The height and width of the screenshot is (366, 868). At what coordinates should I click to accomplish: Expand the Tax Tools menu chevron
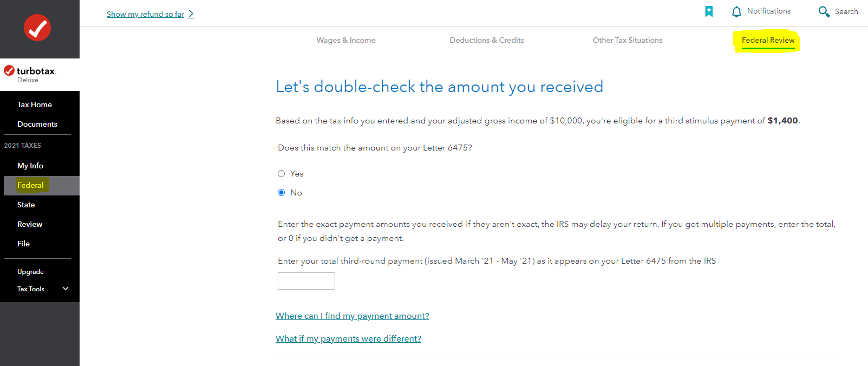66,289
